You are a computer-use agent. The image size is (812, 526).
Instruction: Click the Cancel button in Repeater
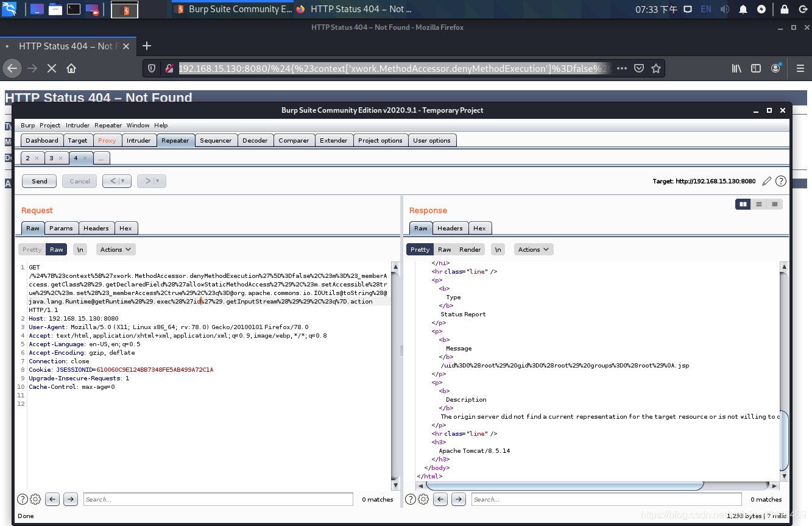point(80,181)
